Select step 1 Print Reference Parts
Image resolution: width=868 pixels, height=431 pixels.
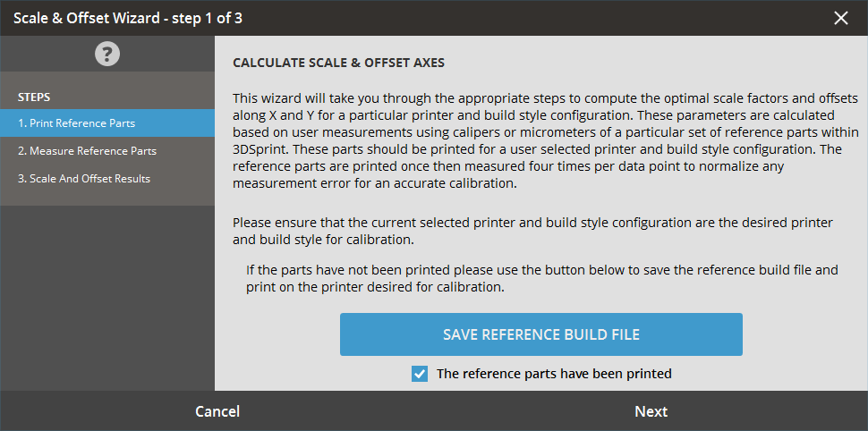click(107, 123)
